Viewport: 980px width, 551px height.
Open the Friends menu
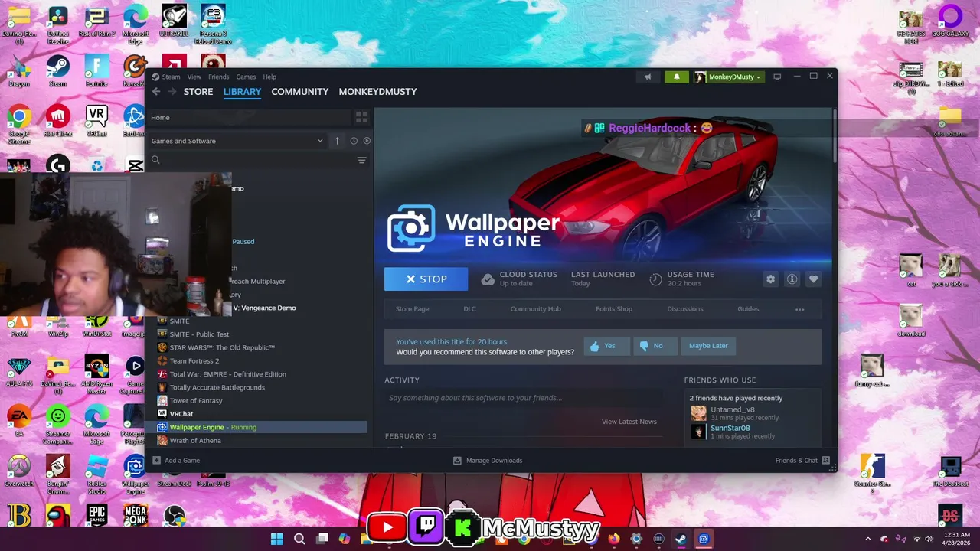[218, 77]
